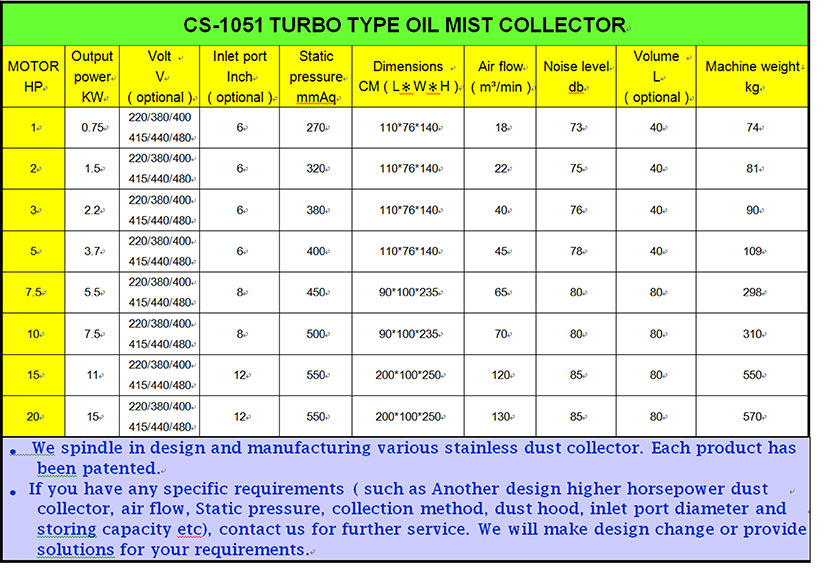
Task: Click the words 'solutions for your requirements'
Action: 171,550
